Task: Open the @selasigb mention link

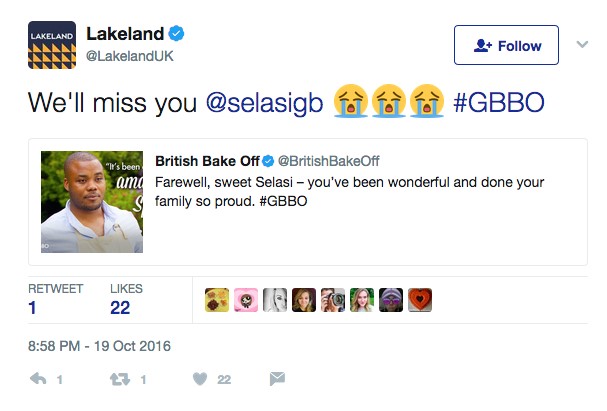Action: click(x=264, y=103)
